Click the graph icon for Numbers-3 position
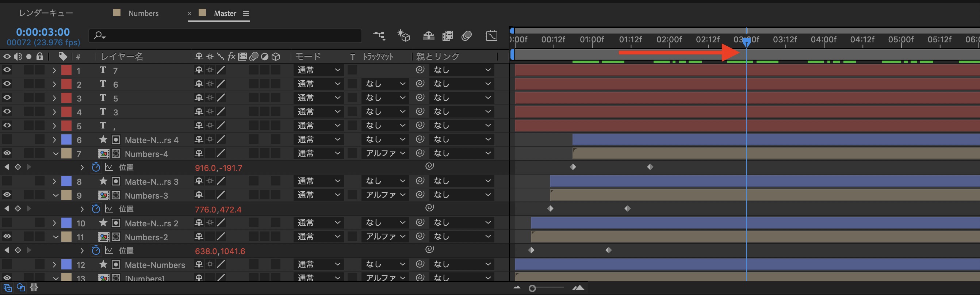 coord(109,208)
